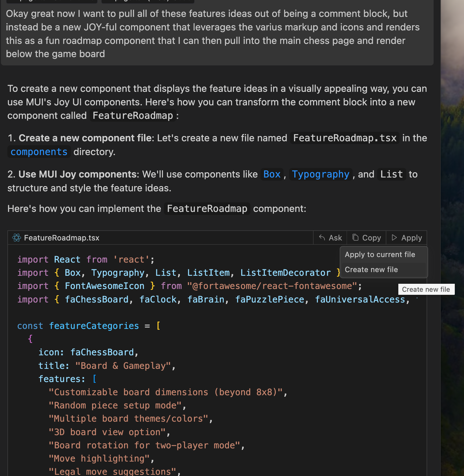The image size is (464, 476).
Task: Click 'featureCategories' in the const declaration
Action: 94,326
